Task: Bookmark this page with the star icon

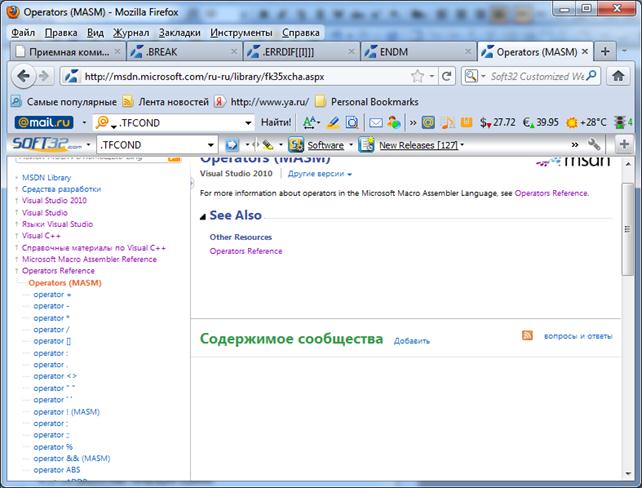Action: coord(417,76)
